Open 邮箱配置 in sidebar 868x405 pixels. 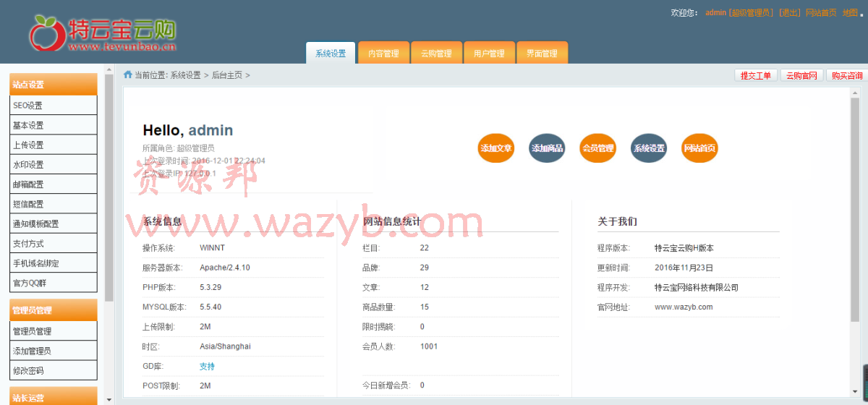pyautogui.click(x=54, y=184)
